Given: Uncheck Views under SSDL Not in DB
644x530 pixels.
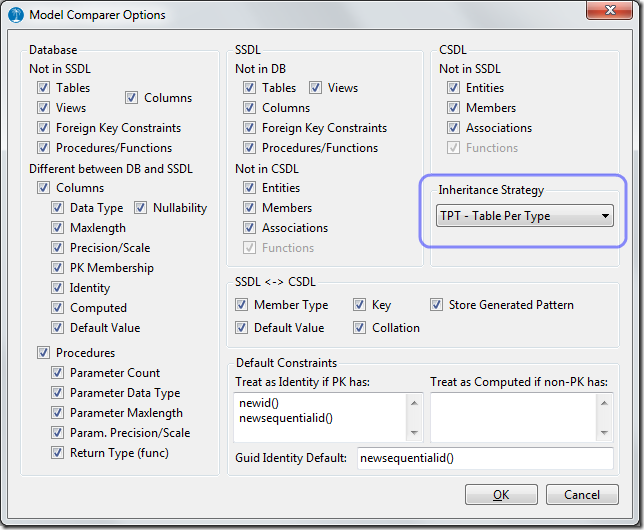Looking at the screenshot, I should (316, 88).
